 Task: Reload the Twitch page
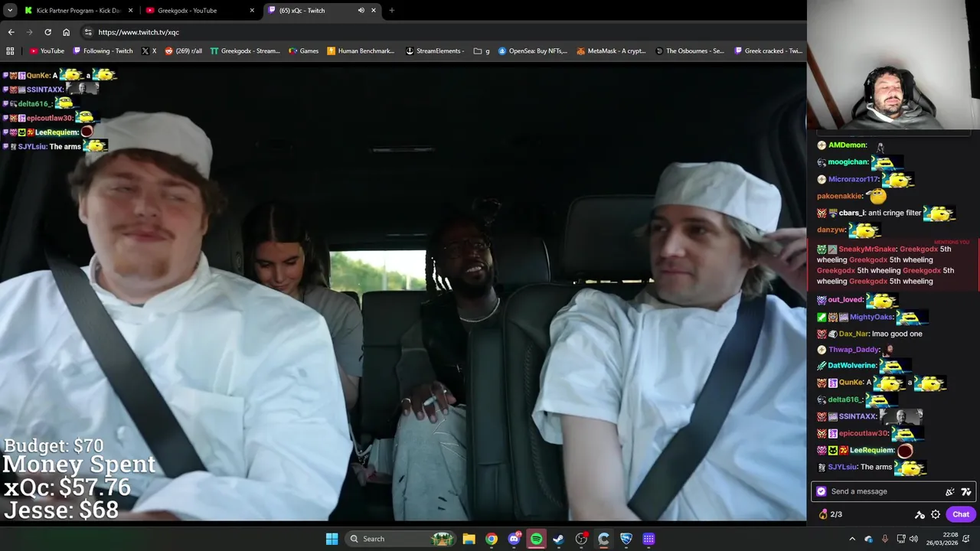point(47,32)
